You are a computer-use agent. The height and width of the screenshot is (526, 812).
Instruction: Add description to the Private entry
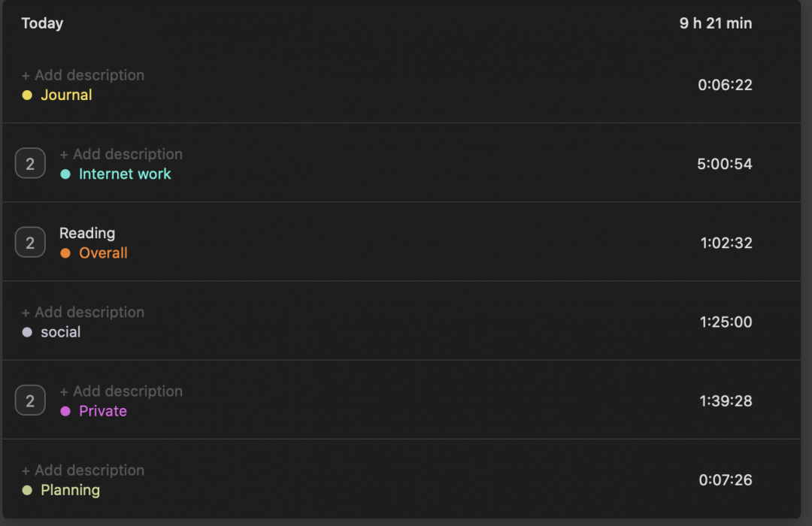[121, 391]
